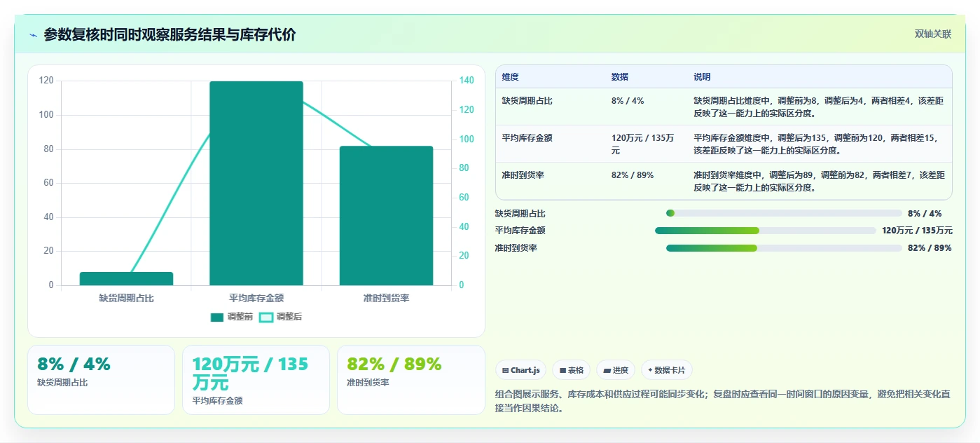980x443 pixels.
Task: Click the 双轴关联 label
Action: click(932, 34)
